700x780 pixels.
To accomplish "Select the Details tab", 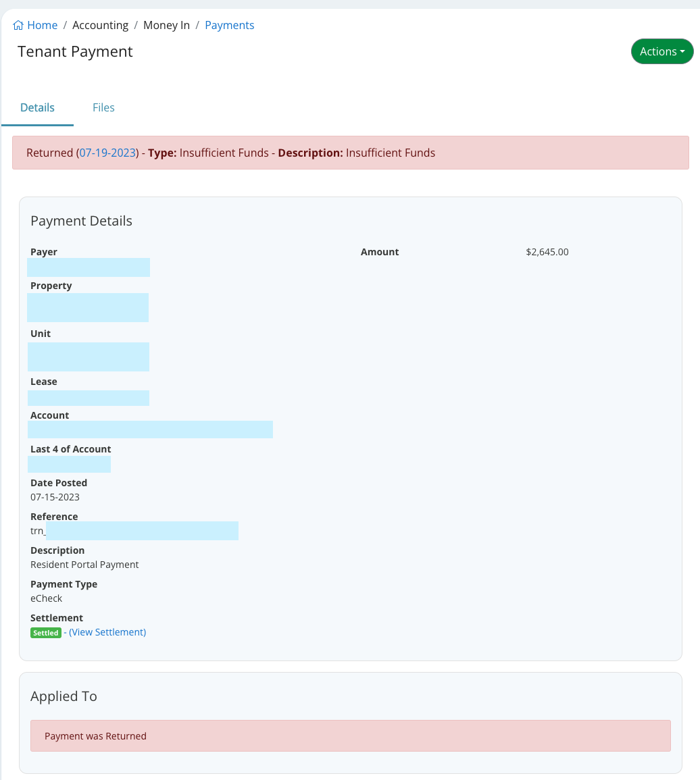I will [x=37, y=108].
